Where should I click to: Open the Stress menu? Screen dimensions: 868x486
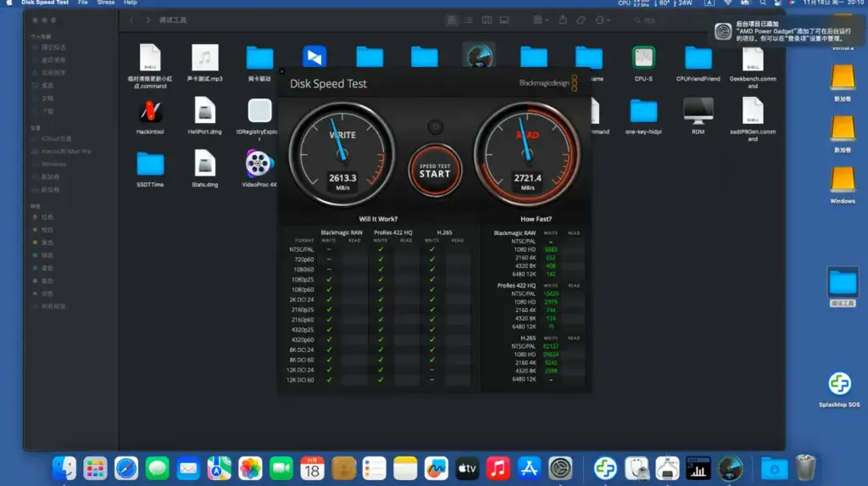coord(106,3)
